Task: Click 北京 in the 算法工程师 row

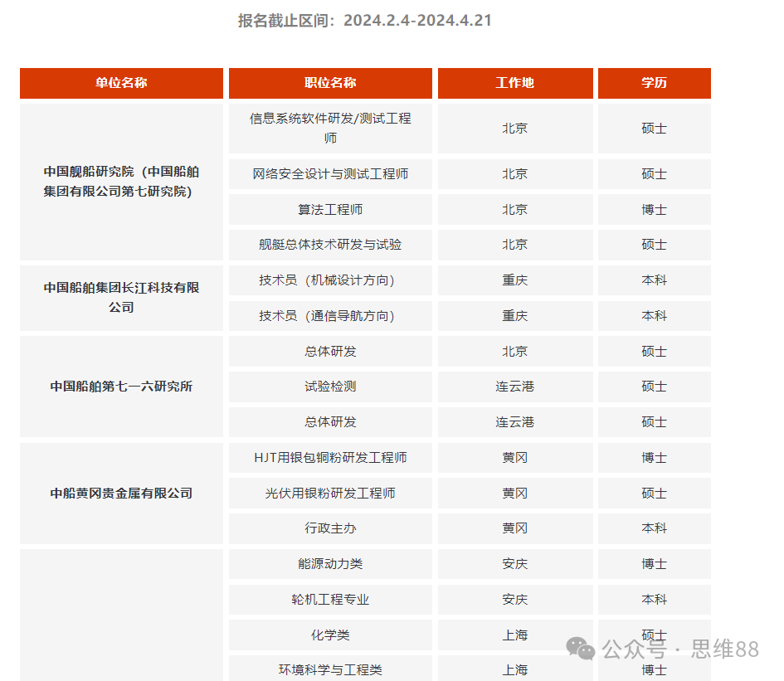Action: click(515, 210)
